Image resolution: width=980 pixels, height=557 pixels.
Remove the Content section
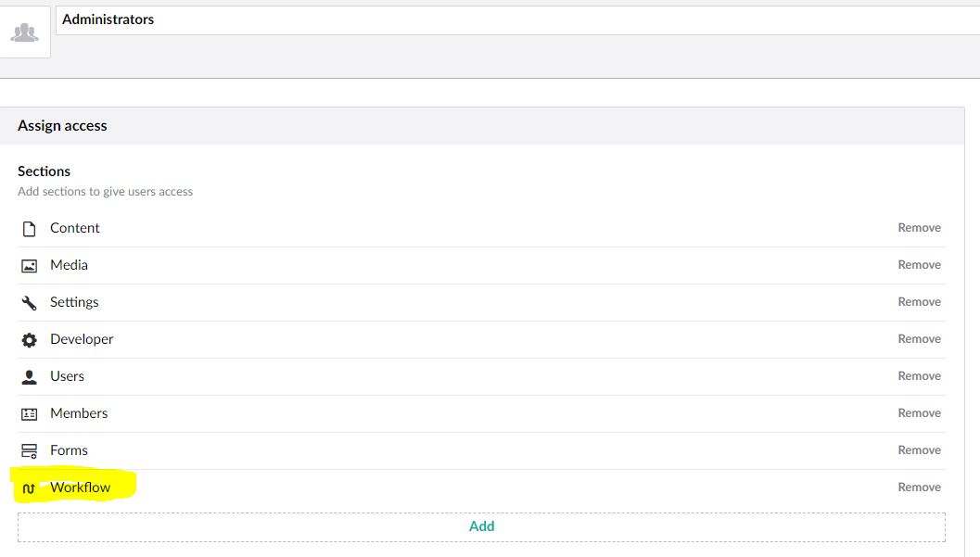pos(919,228)
